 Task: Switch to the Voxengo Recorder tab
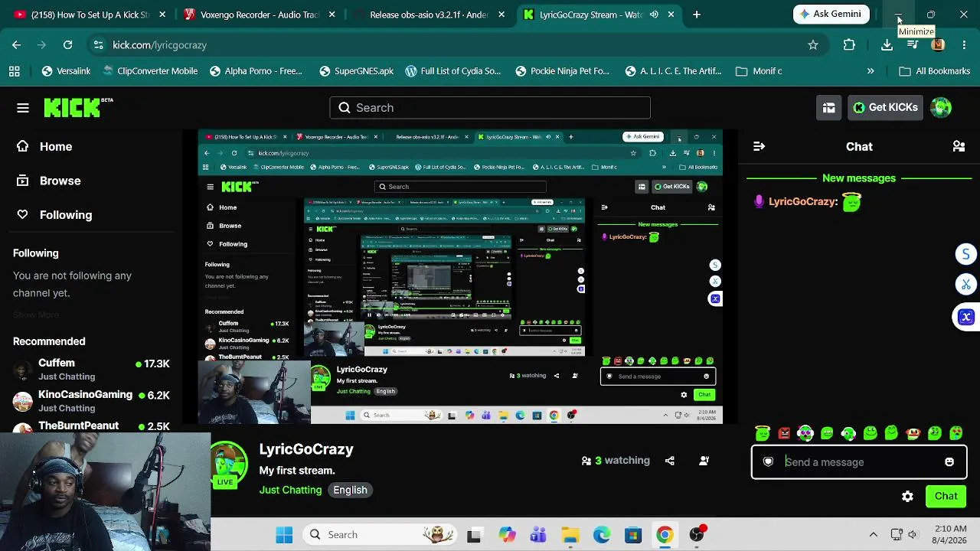pos(260,15)
